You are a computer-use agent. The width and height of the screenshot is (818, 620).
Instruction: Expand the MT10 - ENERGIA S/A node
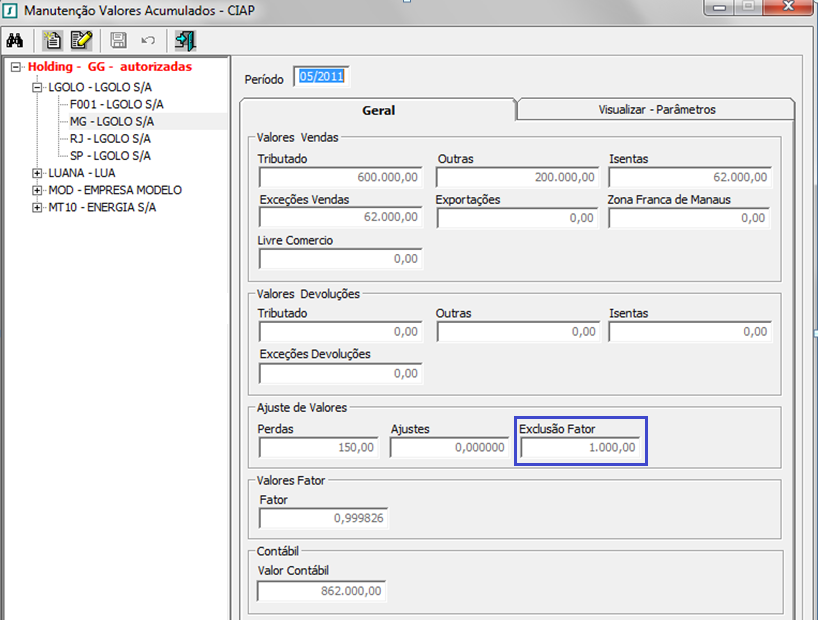[37, 207]
